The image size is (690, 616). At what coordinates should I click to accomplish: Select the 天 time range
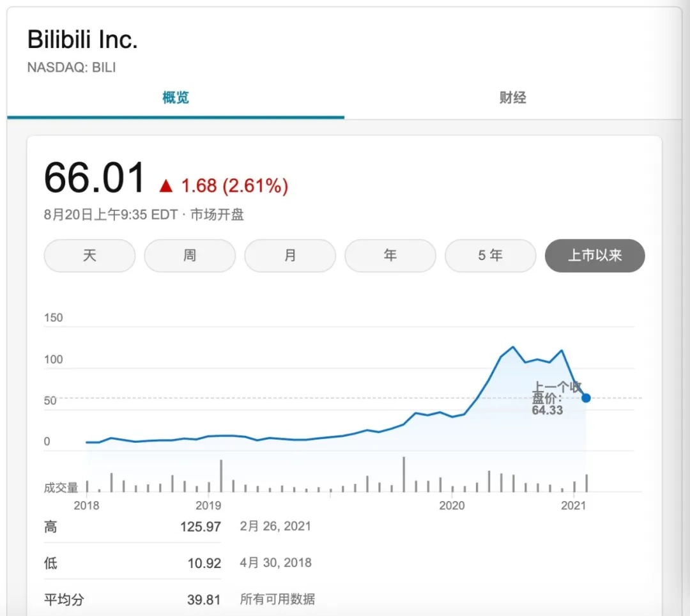coord(89,256)
